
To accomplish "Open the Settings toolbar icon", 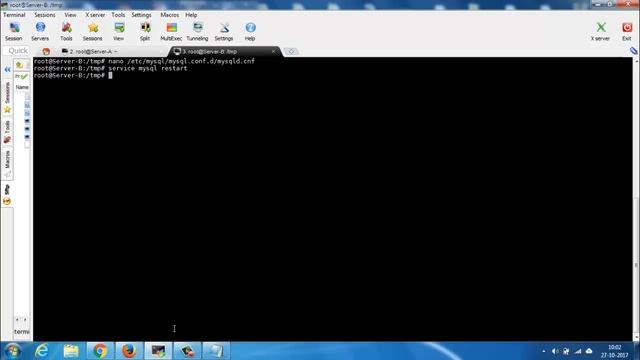I will tap(224, 31).
